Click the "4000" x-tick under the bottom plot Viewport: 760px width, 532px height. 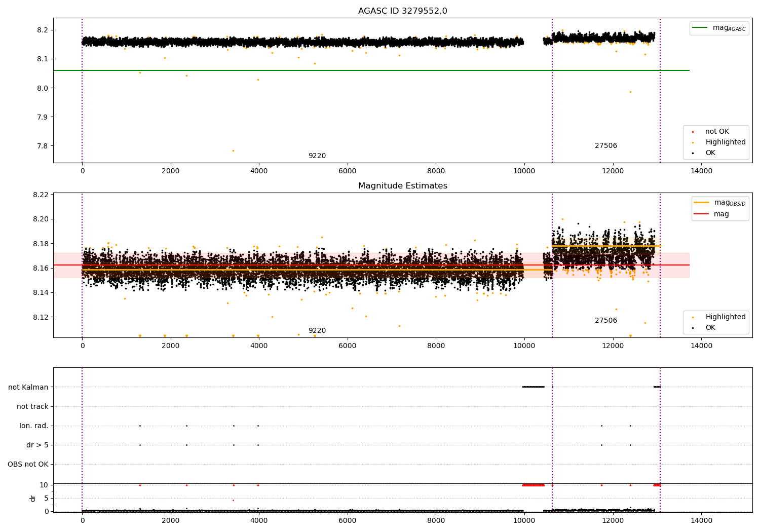[x=259, y=521]
